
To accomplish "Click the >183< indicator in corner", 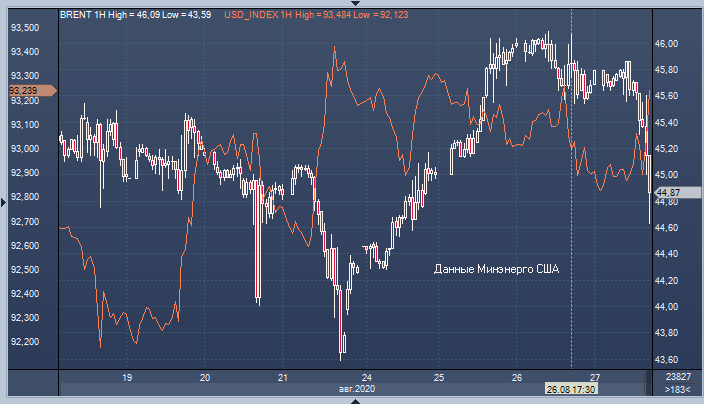I will click(x=677, y=388).
